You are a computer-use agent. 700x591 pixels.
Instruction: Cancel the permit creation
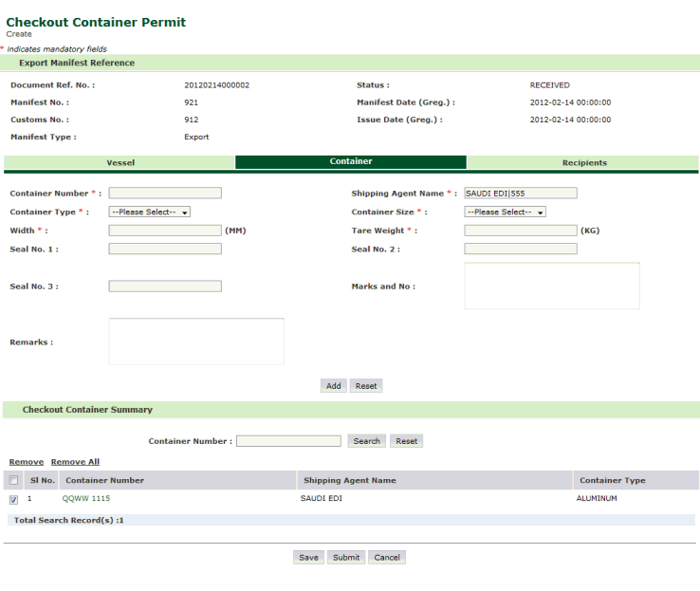pos(387,558)
